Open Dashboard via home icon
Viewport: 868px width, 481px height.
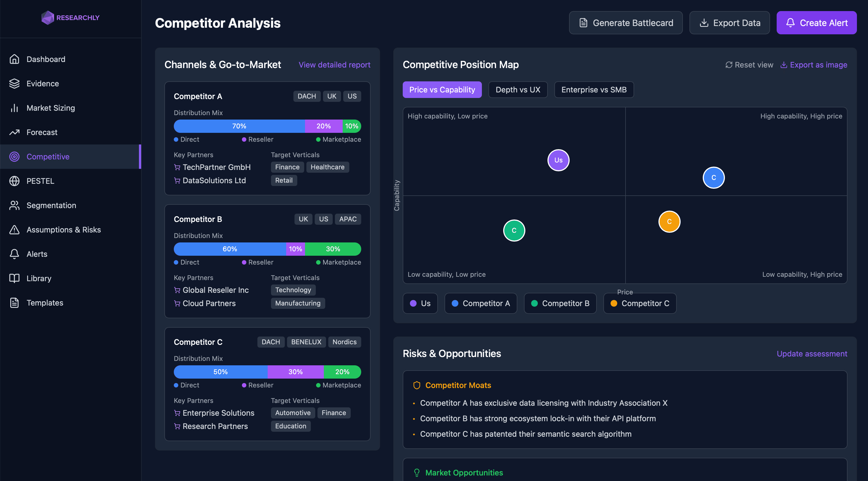tap(14, 59)
